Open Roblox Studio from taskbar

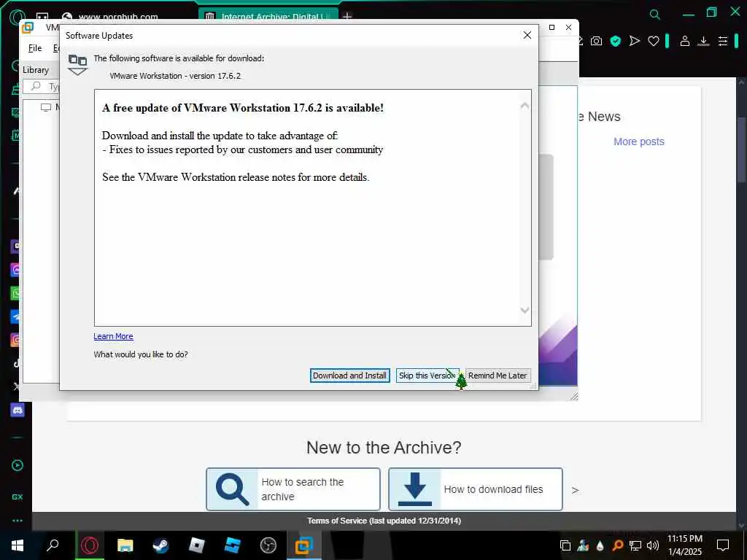click(x=233, y=545)
